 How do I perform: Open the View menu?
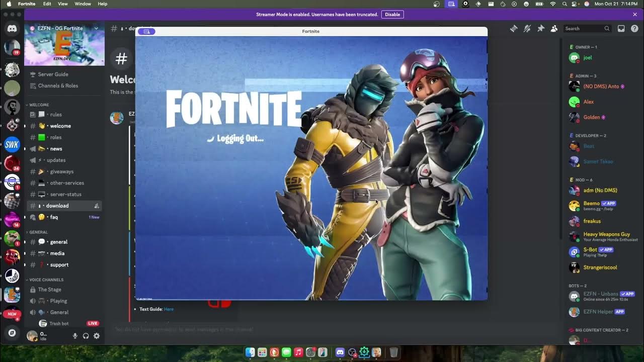click(x=63, y=4)
